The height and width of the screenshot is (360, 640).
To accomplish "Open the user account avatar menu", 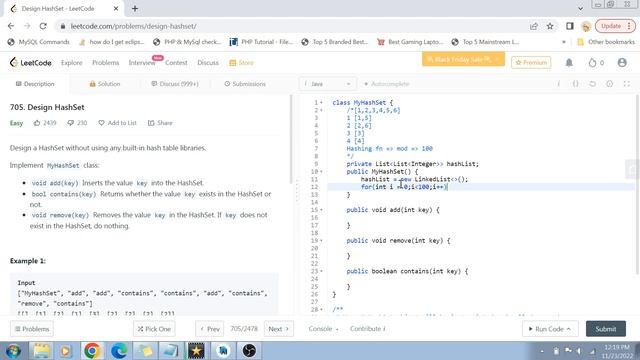I will (x=622, y=62).
